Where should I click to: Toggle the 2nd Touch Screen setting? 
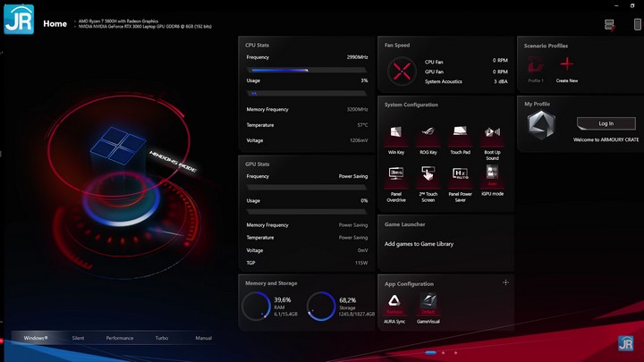click(428, 173)
